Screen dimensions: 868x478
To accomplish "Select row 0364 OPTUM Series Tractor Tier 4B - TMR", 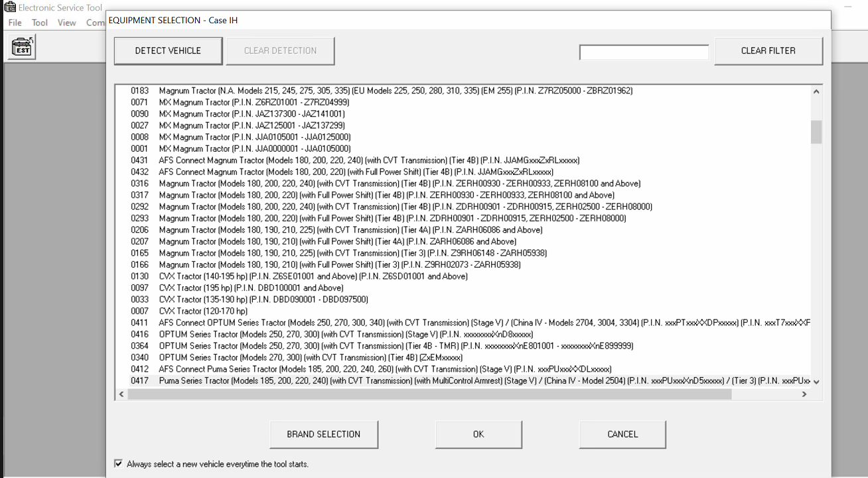I will [463, 346].
